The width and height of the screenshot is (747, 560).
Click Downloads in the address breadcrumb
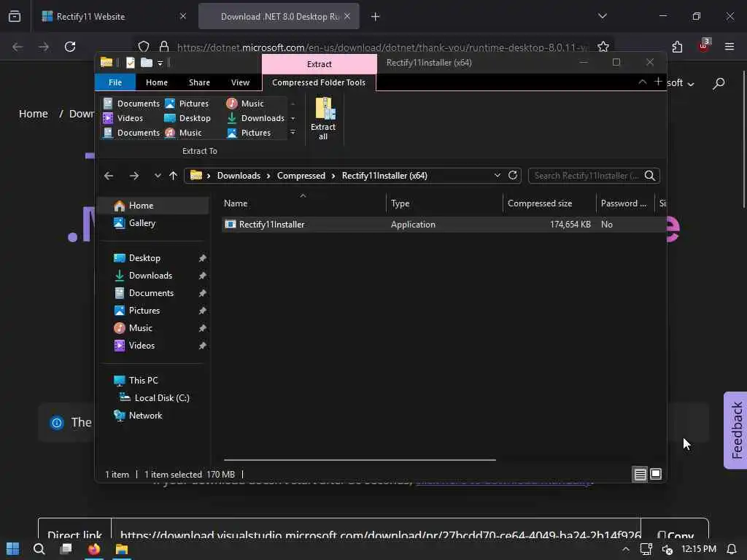coord(239,176)
